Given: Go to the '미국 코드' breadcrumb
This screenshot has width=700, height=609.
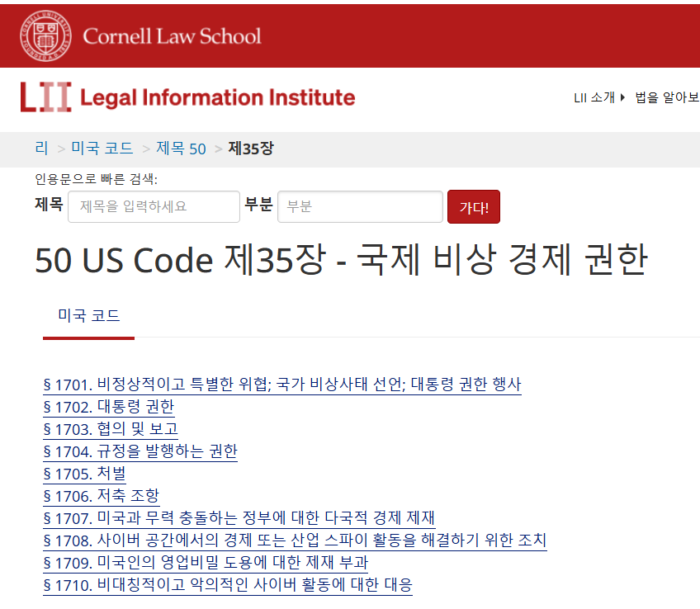Looking at the screenshot, I should (102, 148).
